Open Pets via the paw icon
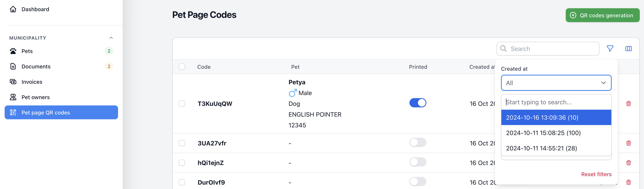Viewport: 644px width, 189px height. coord(13,51)
